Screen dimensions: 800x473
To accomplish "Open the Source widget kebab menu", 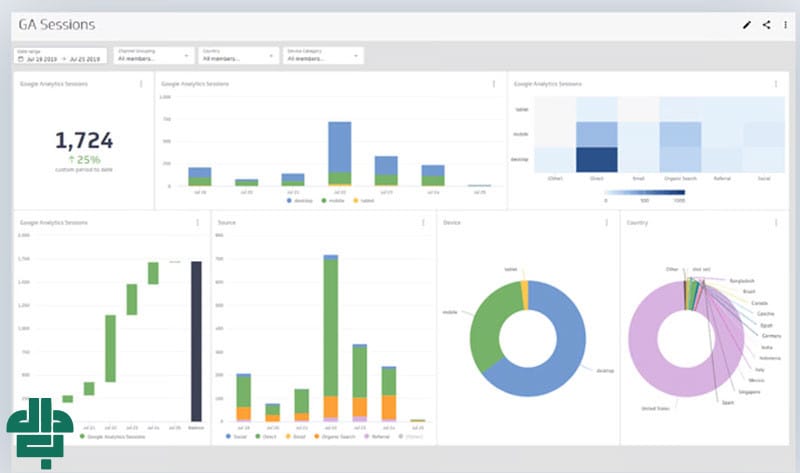I will (x=423, y=222).
